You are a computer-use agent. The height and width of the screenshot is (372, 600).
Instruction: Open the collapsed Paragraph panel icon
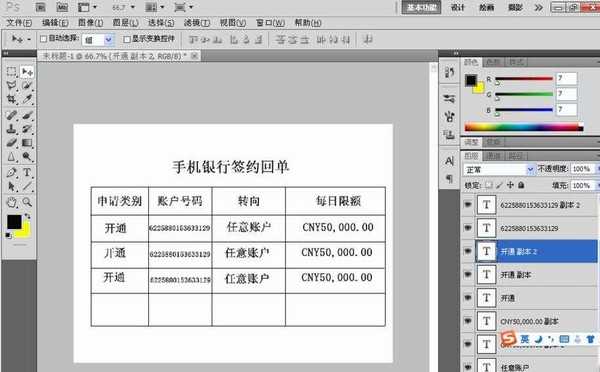[x=449, y=178]
